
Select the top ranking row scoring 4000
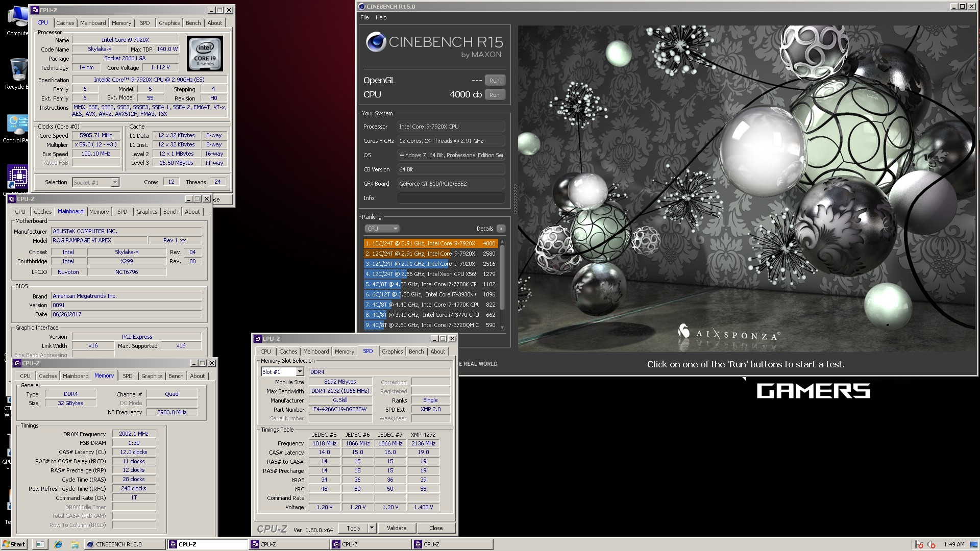coord(430,243)
